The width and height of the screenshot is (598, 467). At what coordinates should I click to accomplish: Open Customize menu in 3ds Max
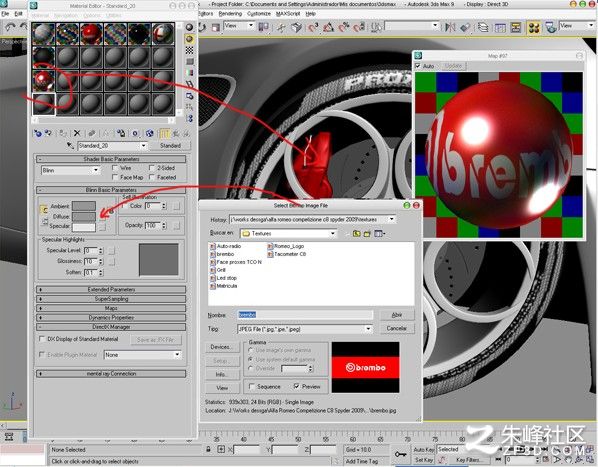coord(259,14)
